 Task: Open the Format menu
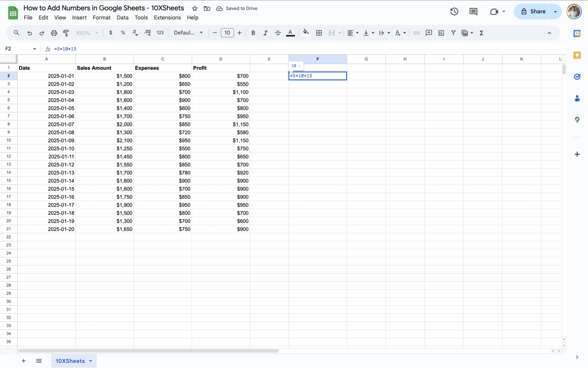pyautogui.click(x=101, y=17)
